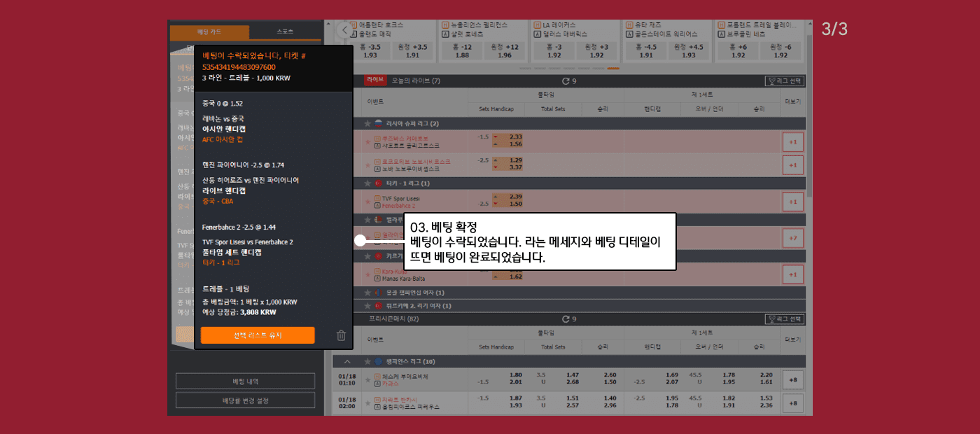The height and width of the screenshot is (434, 980).
Task: Favorite the Russia Super League star
Action: point(367,123)
